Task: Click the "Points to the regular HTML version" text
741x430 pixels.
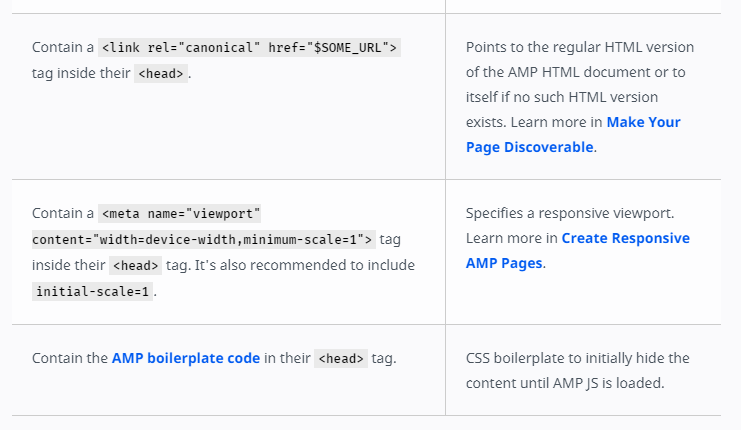Action: click(579, 47)
